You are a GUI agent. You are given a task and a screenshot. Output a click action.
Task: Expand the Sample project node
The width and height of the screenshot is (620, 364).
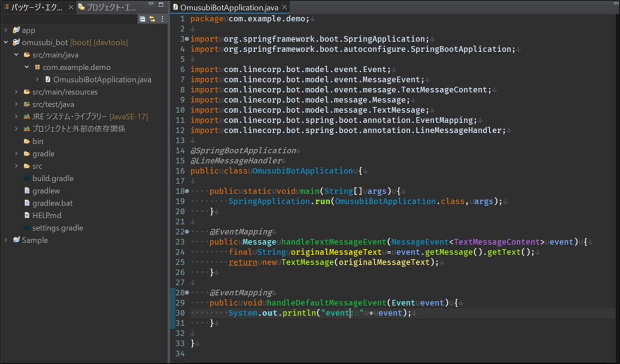(x=6, y=240)
